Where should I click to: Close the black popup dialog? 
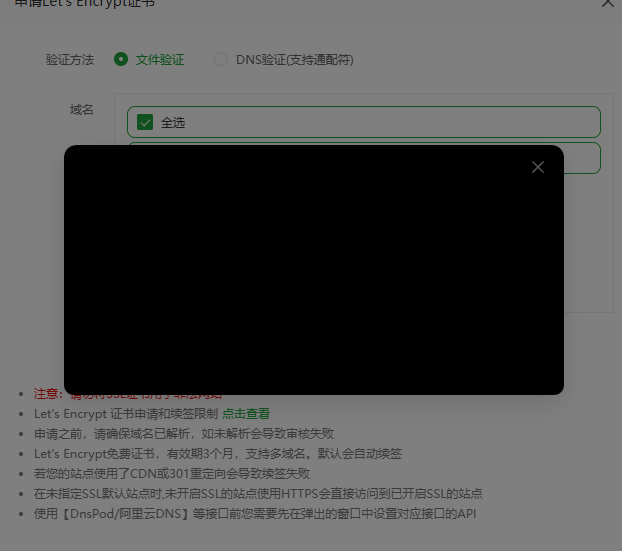click(x=538, y=167)
